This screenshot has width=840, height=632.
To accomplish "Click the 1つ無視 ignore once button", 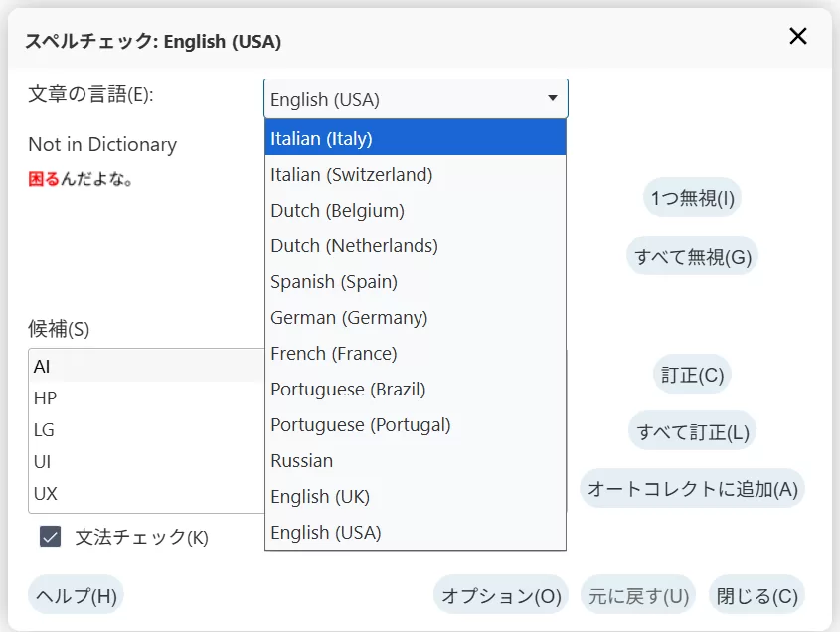I will pyautogui.click(x=692, y=198).
